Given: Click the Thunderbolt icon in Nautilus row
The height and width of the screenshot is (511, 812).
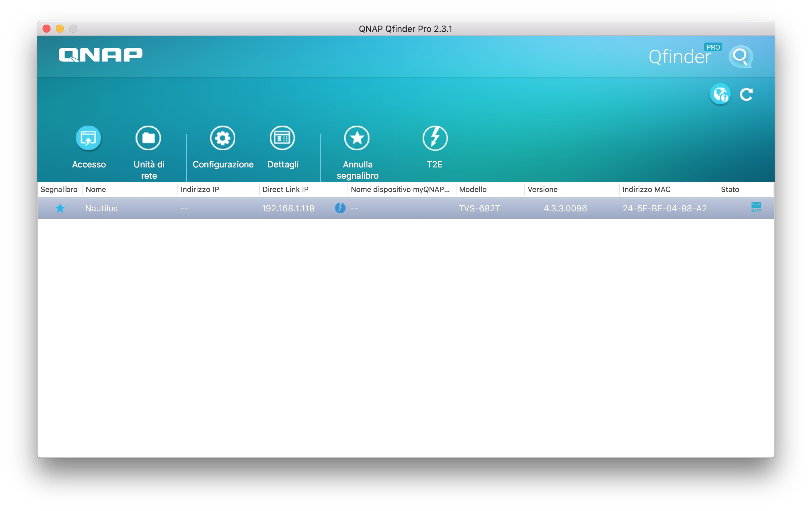Looking at the screenshot, I should tap(340, 208).
